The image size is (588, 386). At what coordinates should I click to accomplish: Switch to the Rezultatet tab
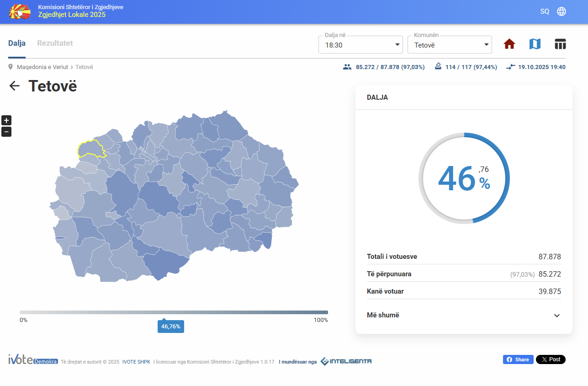[x=55, y=43]
